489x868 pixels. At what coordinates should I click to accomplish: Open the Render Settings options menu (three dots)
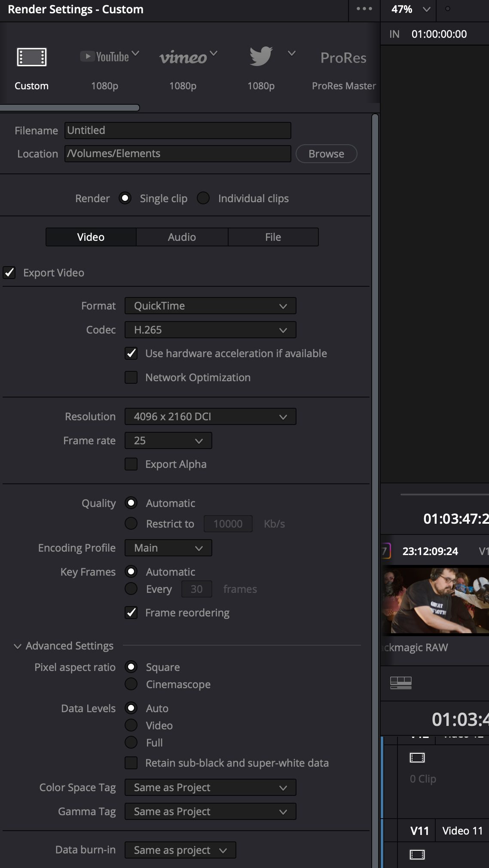(x=364, y=9)
